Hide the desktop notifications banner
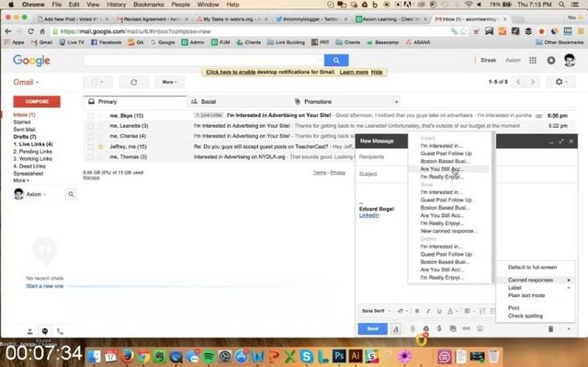This screenshot has width=588, height=367. 377,72
